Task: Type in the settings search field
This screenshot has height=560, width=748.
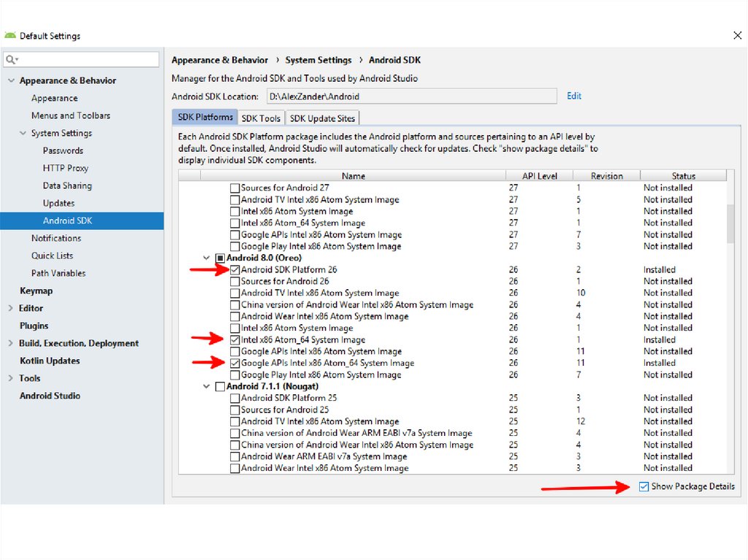Action: tap(81, 60)
